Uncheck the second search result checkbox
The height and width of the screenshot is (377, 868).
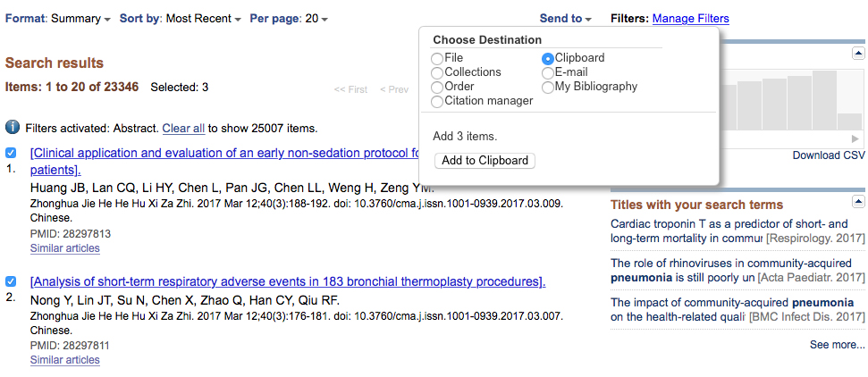[x=11, y=281]
